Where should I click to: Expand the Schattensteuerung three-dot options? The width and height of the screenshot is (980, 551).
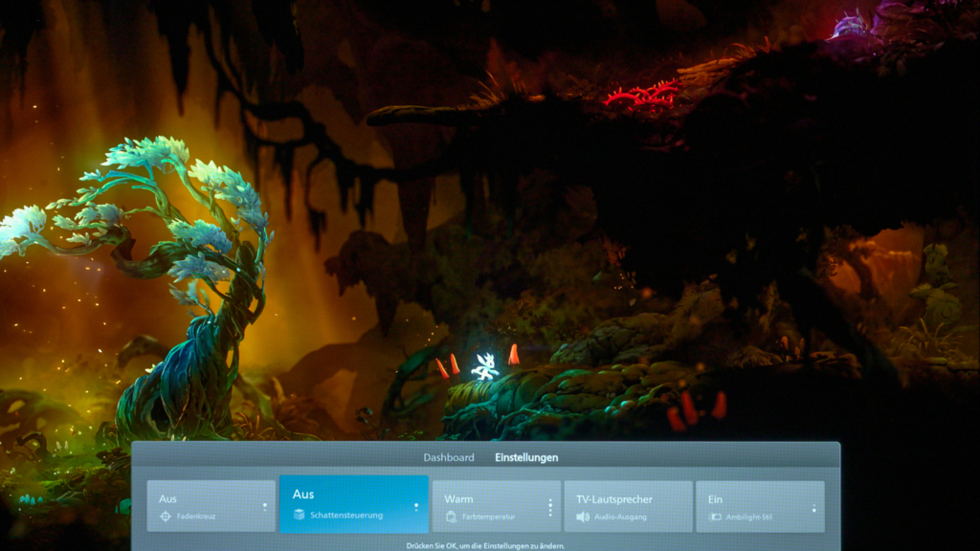415,507
